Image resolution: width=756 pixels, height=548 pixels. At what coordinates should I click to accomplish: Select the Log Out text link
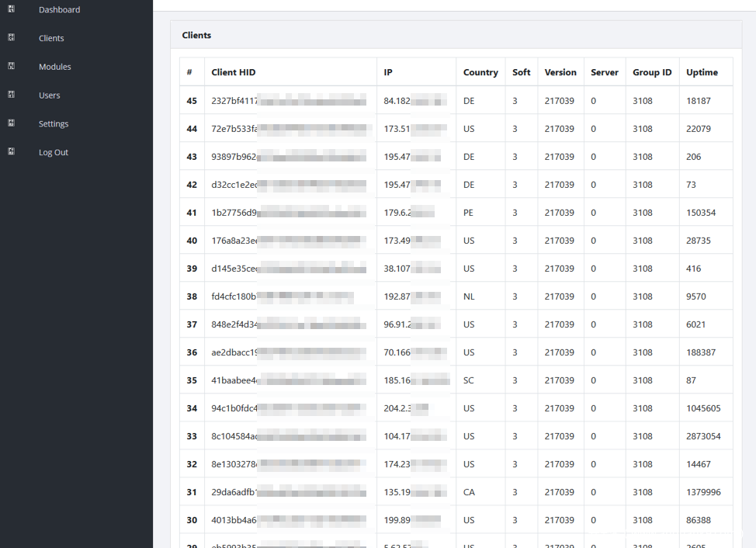click(x=54, y=153)
